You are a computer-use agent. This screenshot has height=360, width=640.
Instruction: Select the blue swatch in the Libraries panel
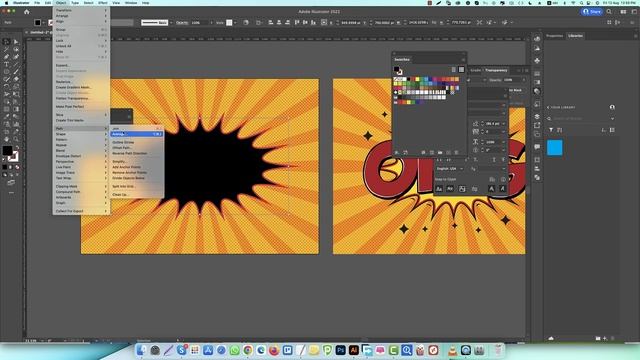pos(555,147)
